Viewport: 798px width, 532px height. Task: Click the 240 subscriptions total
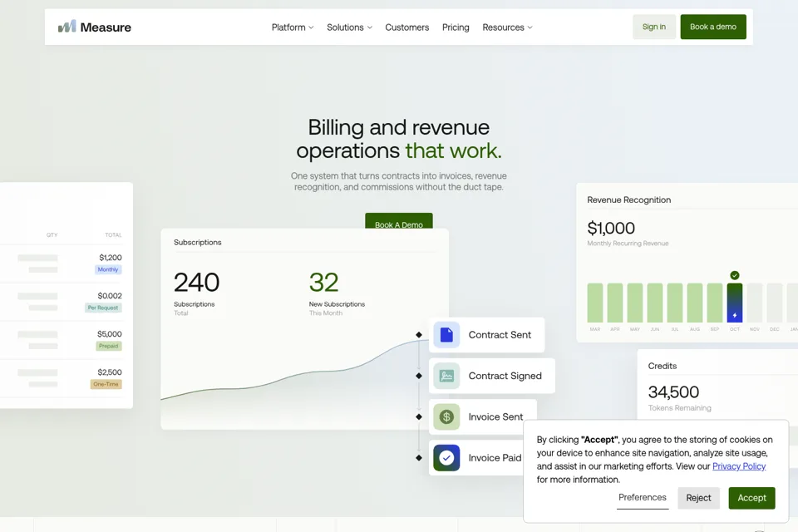tap(196, 283)
